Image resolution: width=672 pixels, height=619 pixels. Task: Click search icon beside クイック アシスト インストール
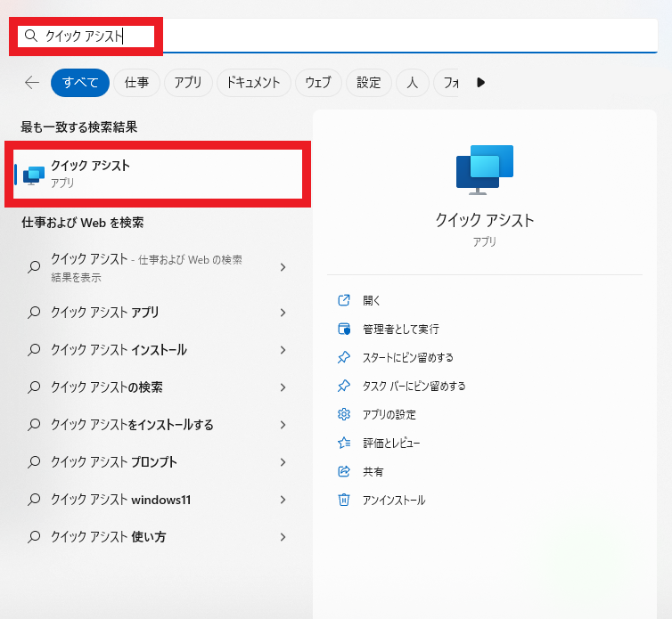(x=34, y=350)
